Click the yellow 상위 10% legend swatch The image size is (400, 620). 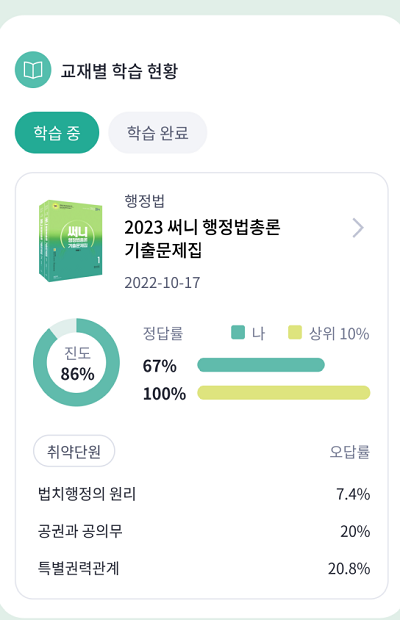pos(295,333)
